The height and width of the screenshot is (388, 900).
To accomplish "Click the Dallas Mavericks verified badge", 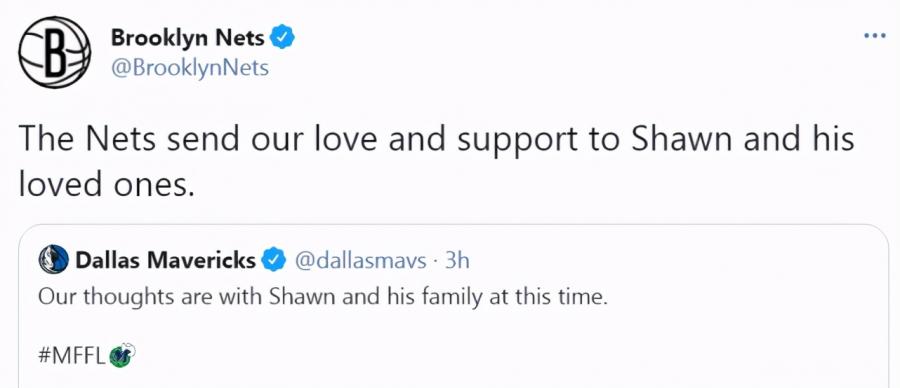I will point(274,261).
